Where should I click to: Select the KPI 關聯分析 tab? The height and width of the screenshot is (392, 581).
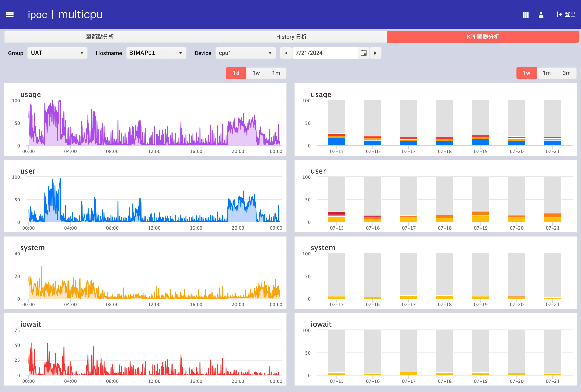(x=483, y=37)
